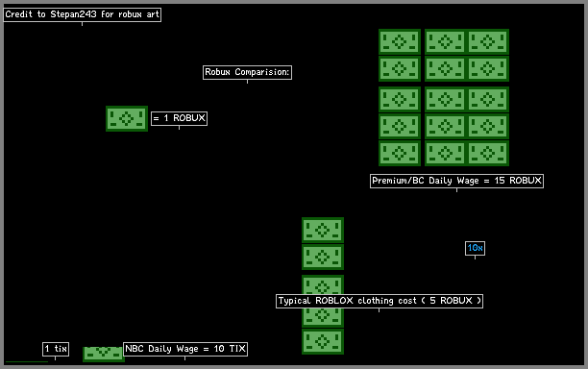Click the top-right bill in the 15 ROBUX stack
The width and height of the screenshot is (588, 369).
[488, 41]
